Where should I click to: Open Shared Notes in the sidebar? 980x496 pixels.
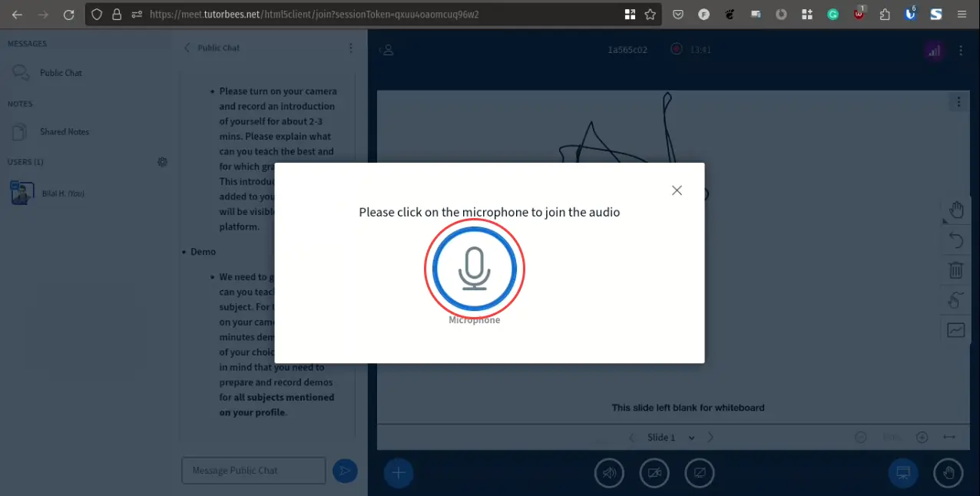64,132
